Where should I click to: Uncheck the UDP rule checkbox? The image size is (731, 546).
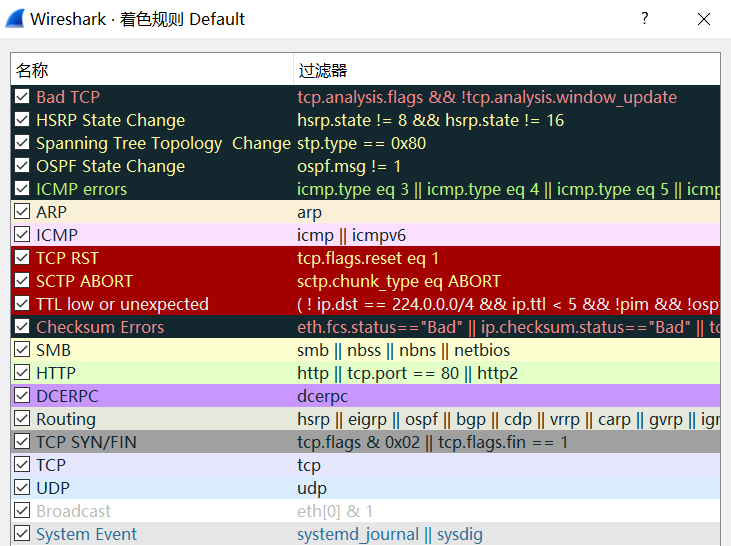(x=22, y=487)
